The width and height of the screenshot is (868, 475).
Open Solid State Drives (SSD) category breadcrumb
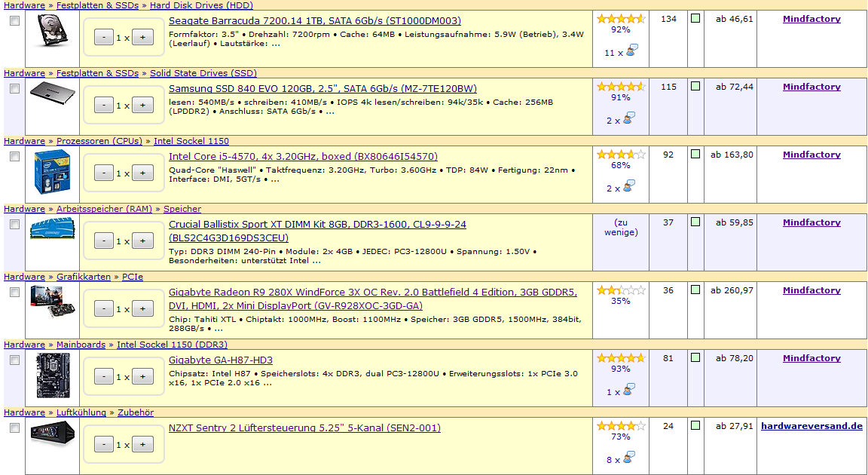tap(203, 73)
